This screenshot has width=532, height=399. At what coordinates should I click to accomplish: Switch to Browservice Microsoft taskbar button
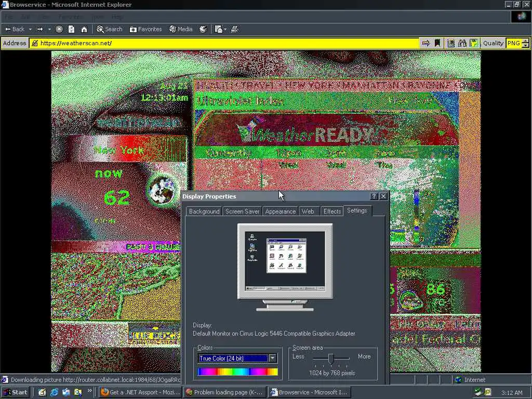pyautogui.click(x=309, y=392)
